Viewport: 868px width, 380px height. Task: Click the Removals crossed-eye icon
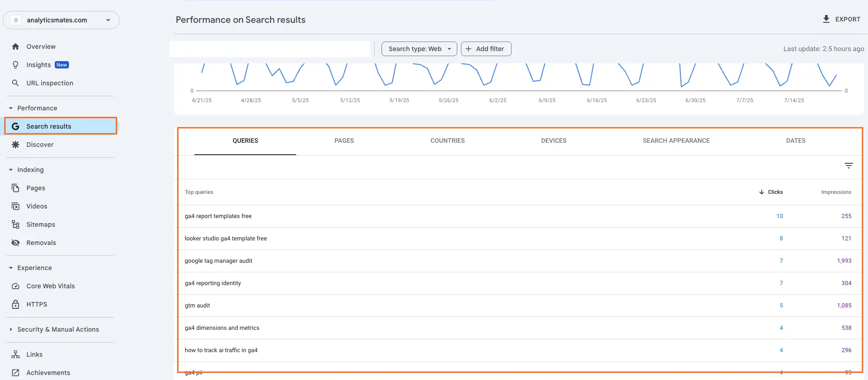[16, 243]
